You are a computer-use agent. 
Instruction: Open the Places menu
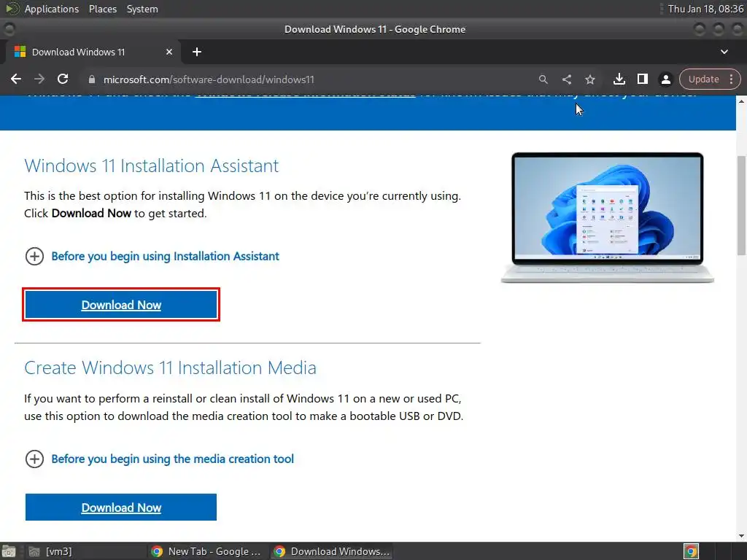[102, 9]
